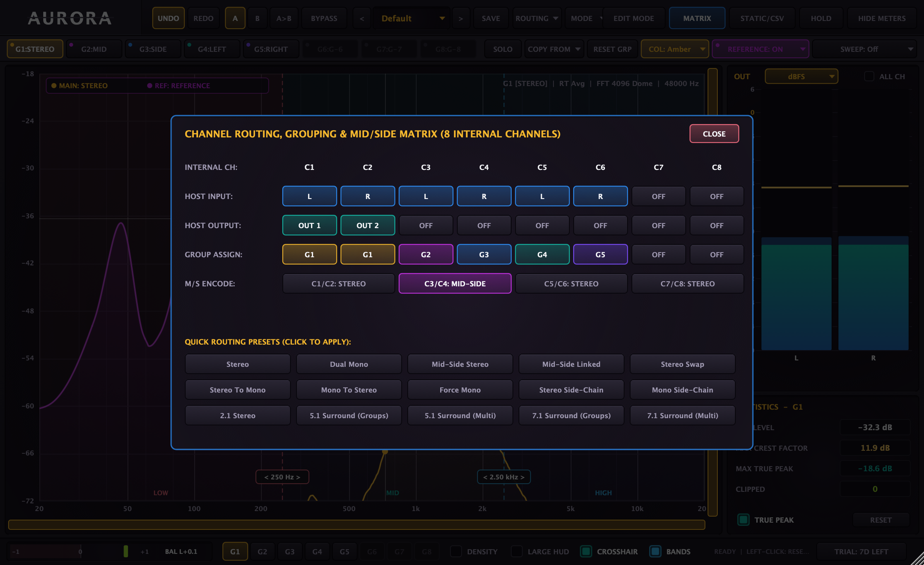Image resolution: width=924 pixels, height=565 pixels.
Task: Apply the Mid-Side Stereo routing preset
Action: click(x=460, y=364)
